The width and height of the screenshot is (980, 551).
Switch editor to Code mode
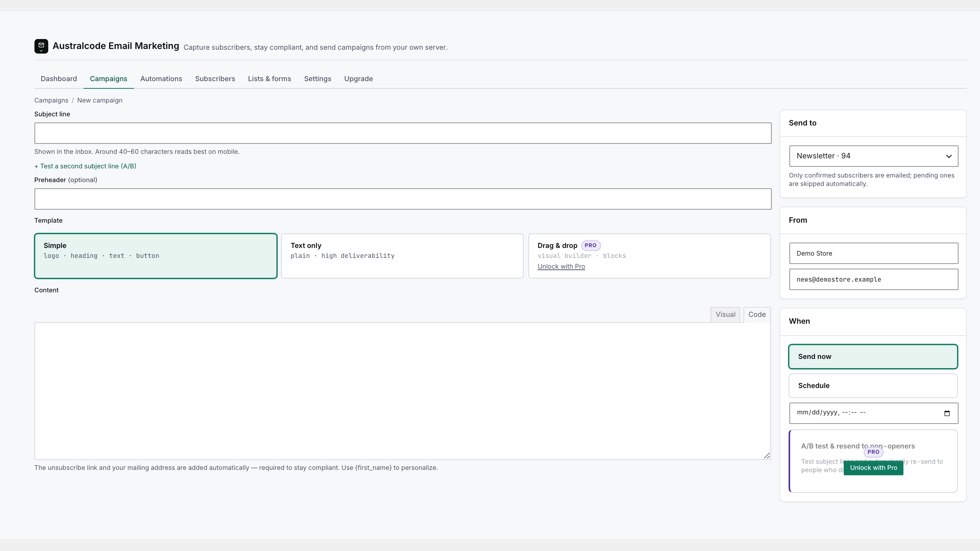click(x=757, y=315)
